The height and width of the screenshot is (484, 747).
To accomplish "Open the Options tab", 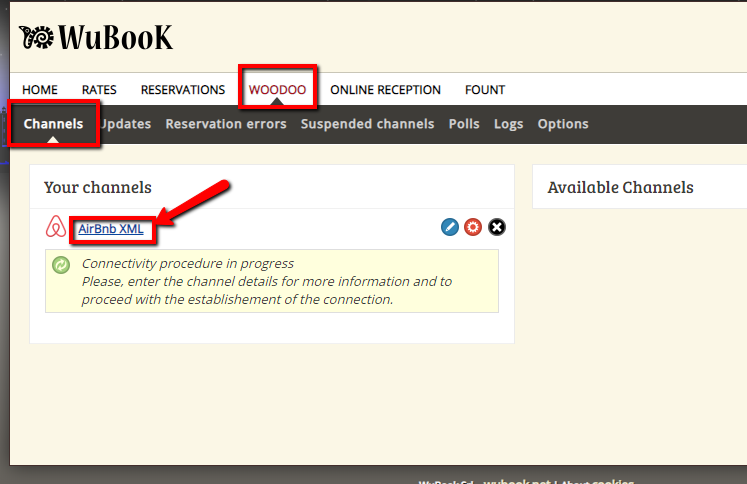I will (x=563, y=124).
